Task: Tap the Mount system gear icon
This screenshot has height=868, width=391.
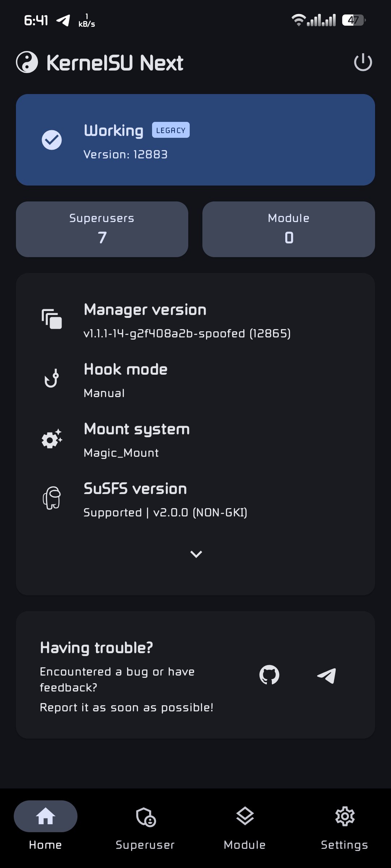Action: click(x=52, y=439)
